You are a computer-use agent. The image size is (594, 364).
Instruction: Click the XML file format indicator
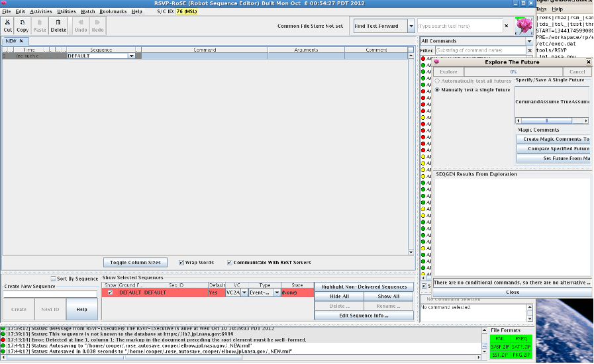click(x=500, y=339)
